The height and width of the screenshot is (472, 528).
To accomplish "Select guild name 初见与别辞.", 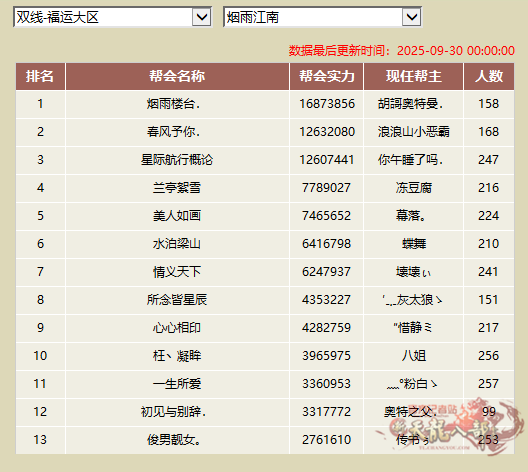I will tap(173, 411).
